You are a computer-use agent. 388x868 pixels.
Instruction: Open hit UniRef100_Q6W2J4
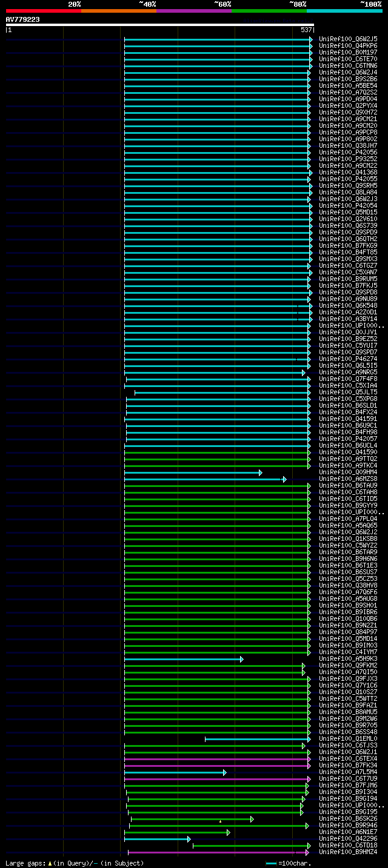(348, 72)
